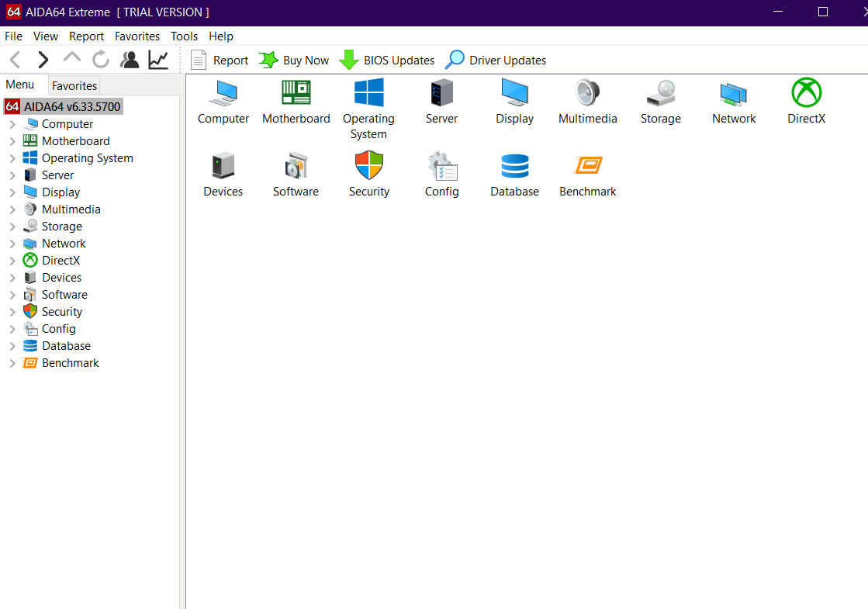Select AIDA64 v6.33.5700 root tree item
The height and width of the screenshot is (609, 868).
tap(64, 106)
